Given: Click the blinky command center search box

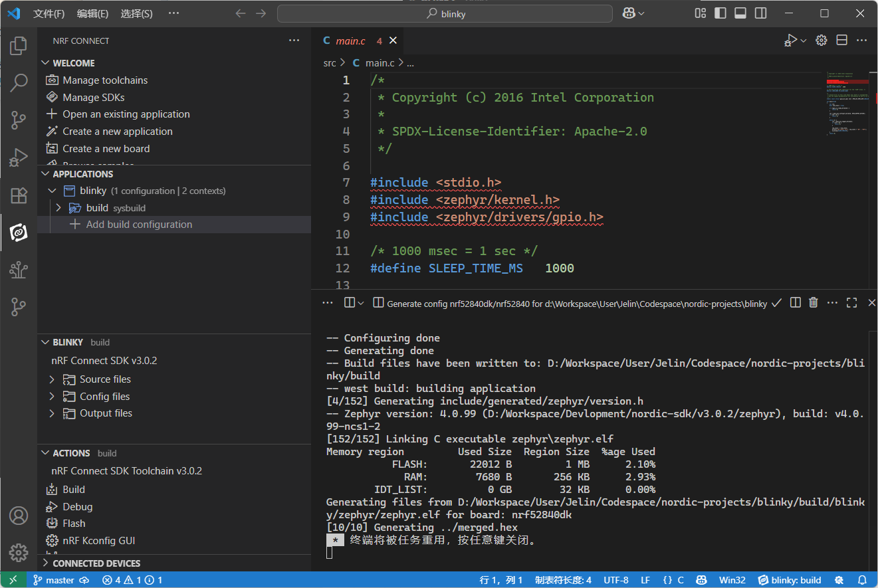Looking at the screenshot, I should [445, 14].
